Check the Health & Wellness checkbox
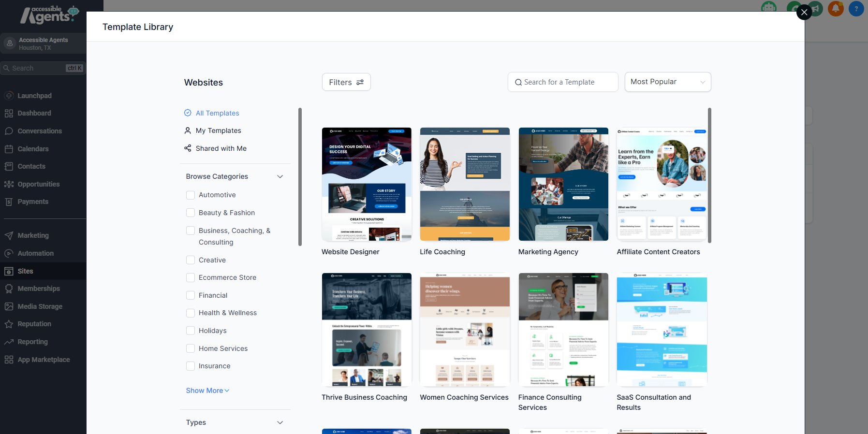868x434 pixels. 191,313
